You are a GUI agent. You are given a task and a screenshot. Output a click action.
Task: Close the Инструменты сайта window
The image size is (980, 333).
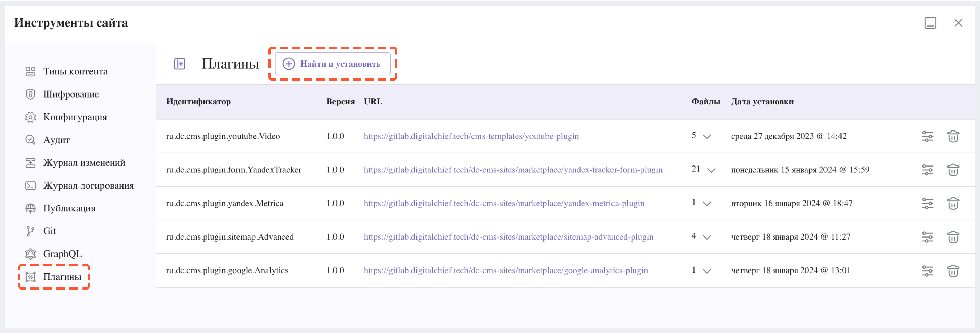[x=958, y=23]
